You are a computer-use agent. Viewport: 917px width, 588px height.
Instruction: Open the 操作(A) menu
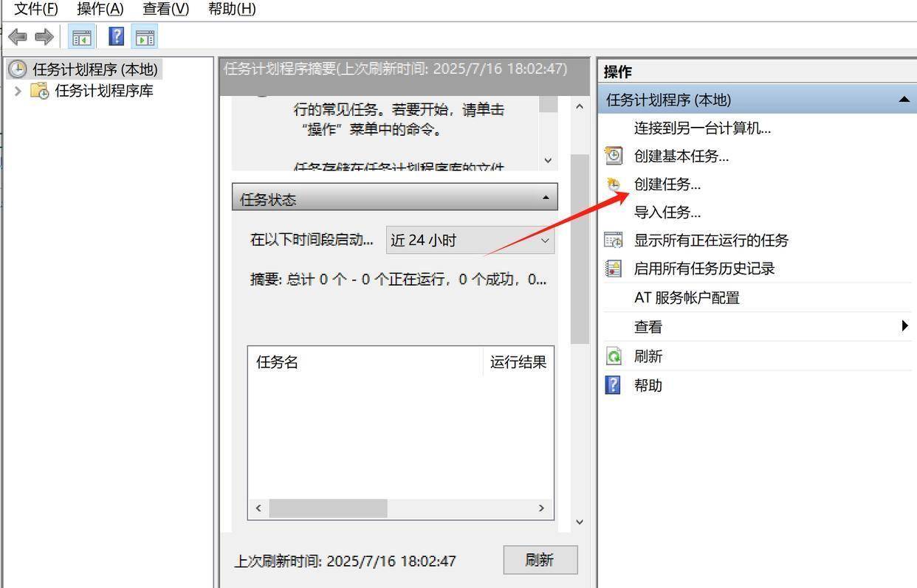pos(100,9)
